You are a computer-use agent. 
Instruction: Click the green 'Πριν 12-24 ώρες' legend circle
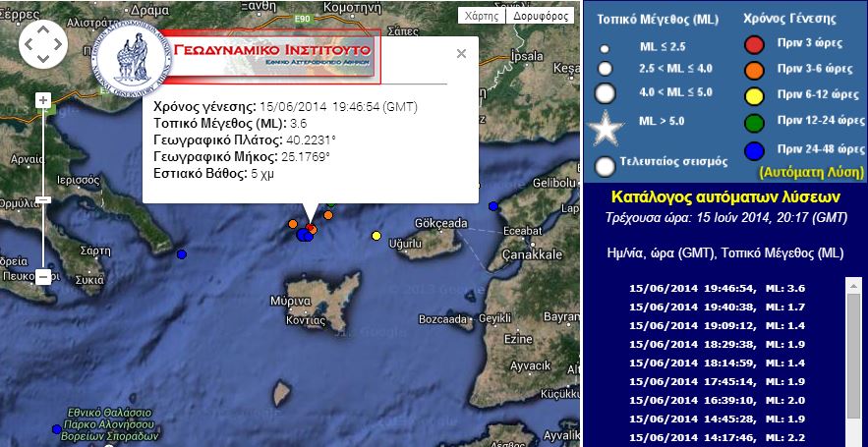pos(755,123)
